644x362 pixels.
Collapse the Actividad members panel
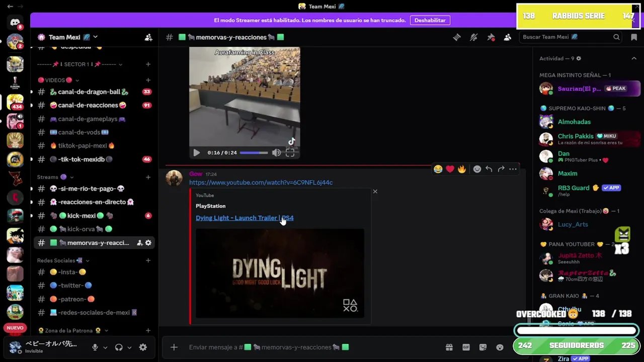point(634,58)
